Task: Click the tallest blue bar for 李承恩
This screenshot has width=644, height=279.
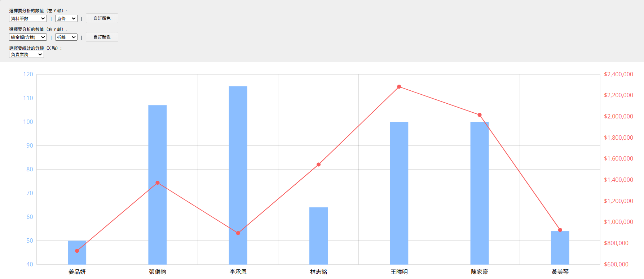Action: coord(238,162)
